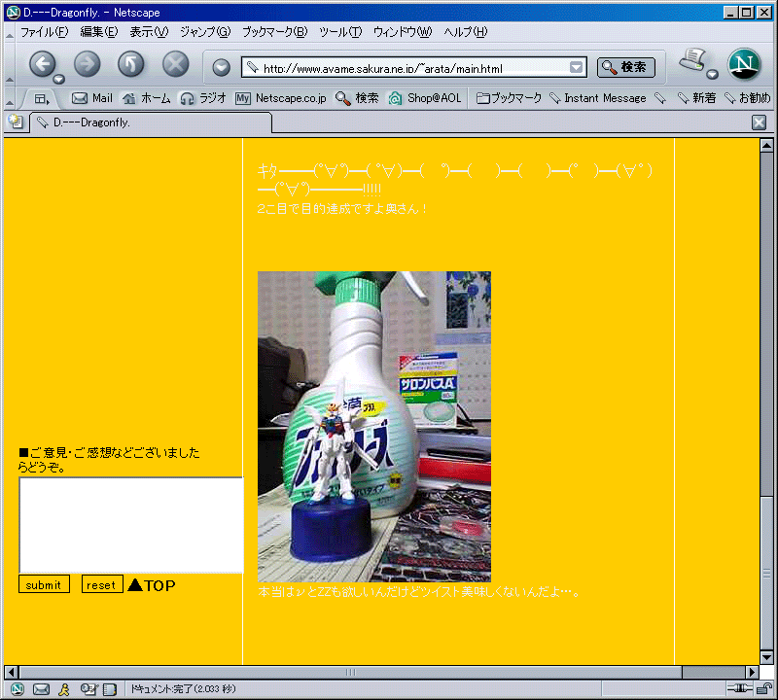Image resolution: width=778 pixels, height=700 pixels.
Task: Follow the ▲TOP link
Action: [x=152, y=585]
